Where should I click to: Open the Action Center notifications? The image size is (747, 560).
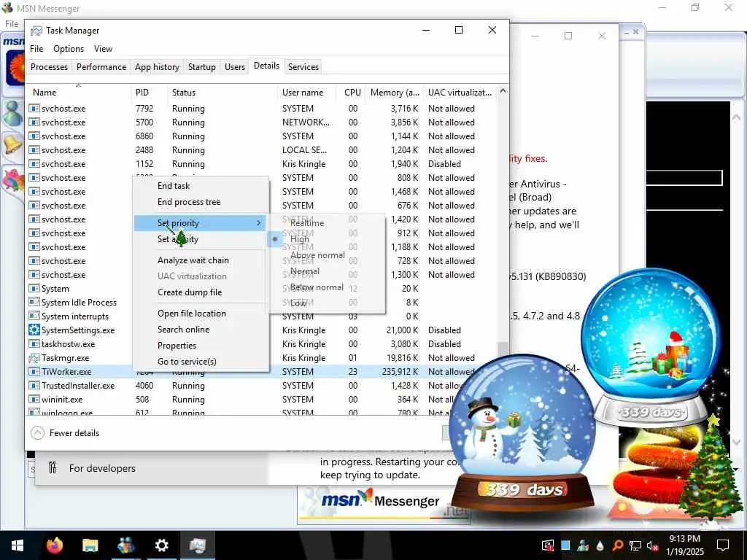point(723,545)
